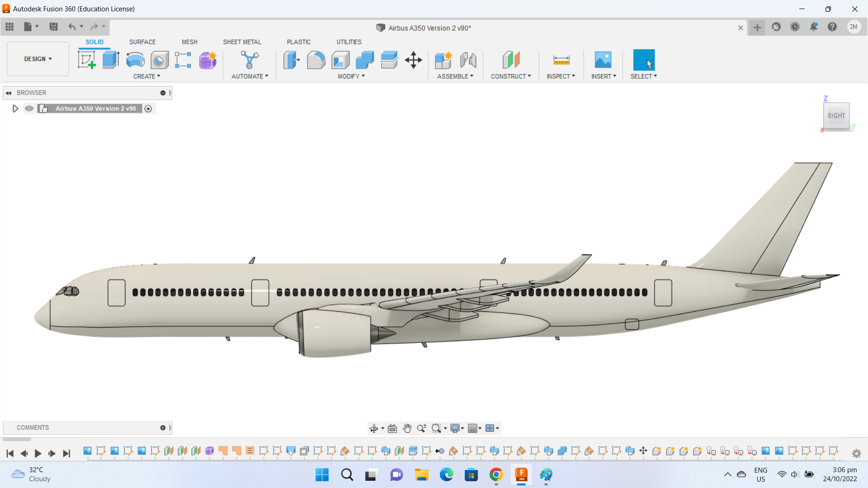Image resolution: width=868 pixels, height=488 pixels.
Task: Open the notifications bell
Action: click(813, 27)
